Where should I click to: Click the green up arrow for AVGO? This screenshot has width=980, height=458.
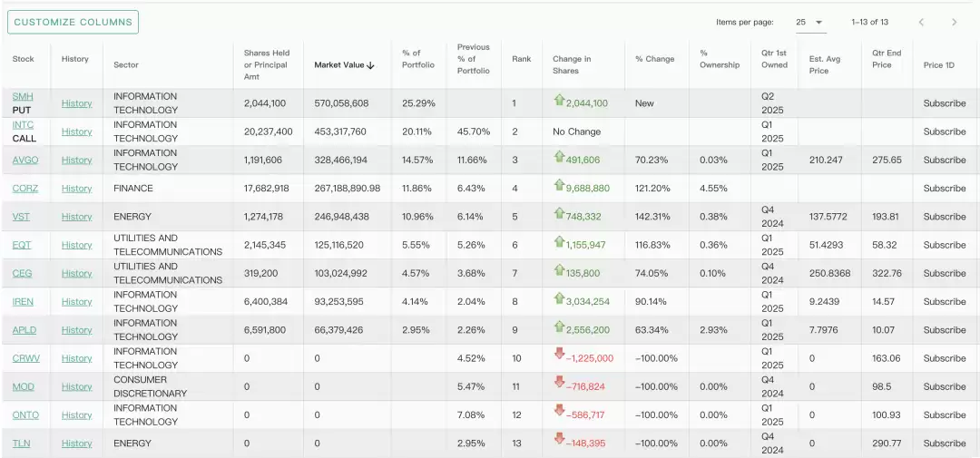(x=559, y=157)
